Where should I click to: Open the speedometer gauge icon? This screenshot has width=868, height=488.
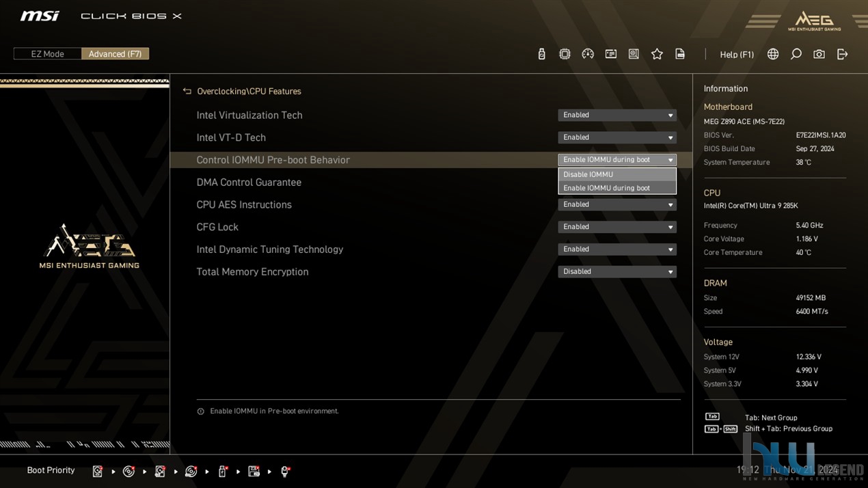[x=588, y=54]
